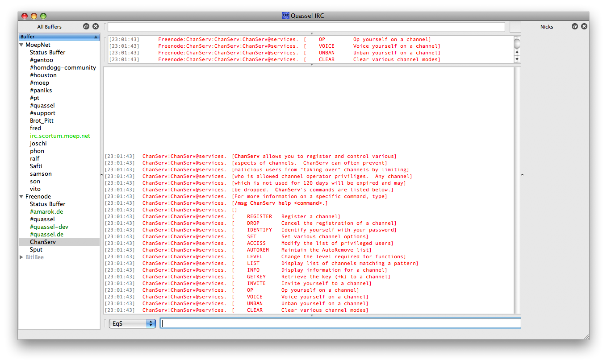Close the All Buffers dock panel
607x364 pixels.
coord(96,27)
